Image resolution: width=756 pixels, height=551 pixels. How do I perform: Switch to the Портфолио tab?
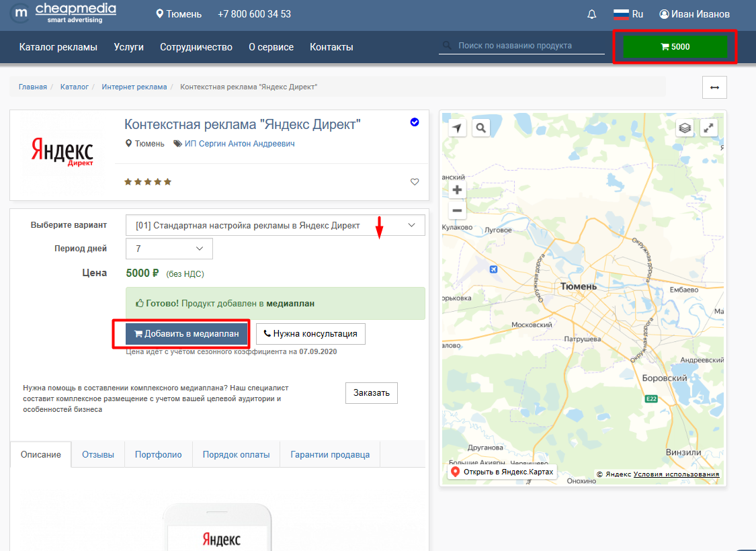tap(158, 455)
